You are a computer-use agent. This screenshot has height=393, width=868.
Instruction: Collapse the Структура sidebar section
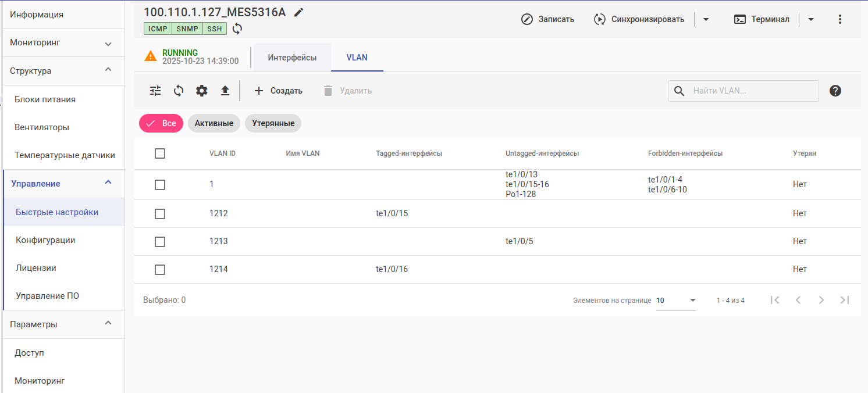(108, 70)
